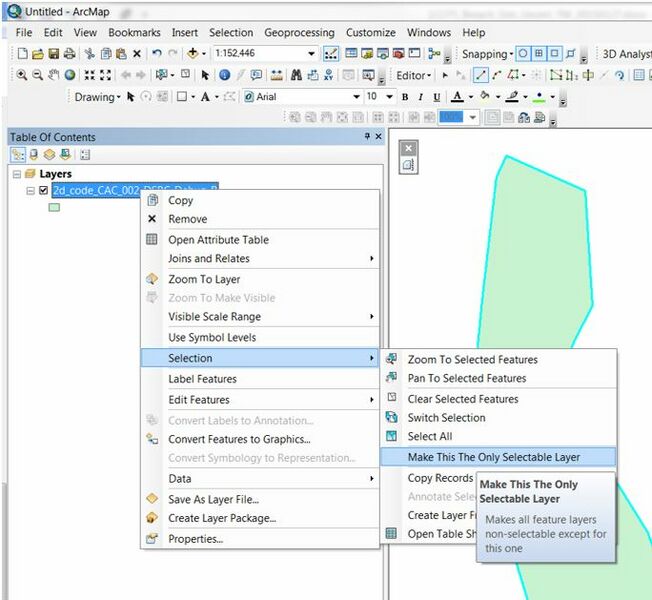The image size is (652, 600).
Task: Toggle Italic text formatting
Action: point(420,97)
